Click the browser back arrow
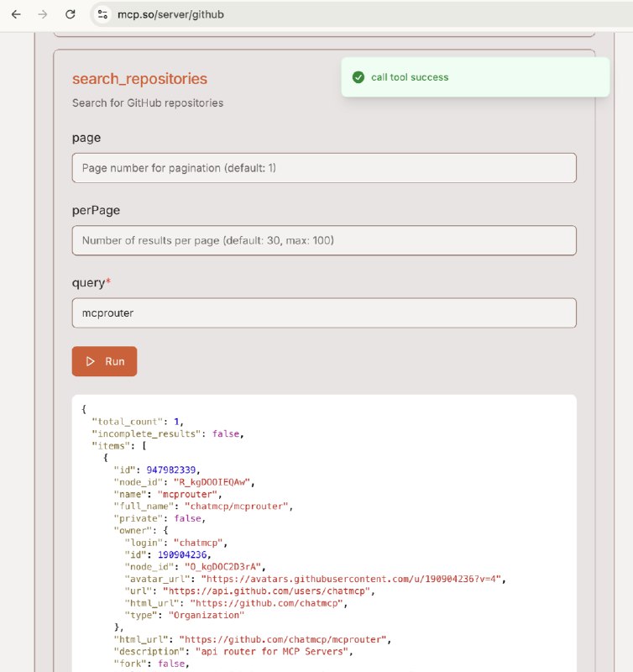The height and width of the screenshot is (672, 633). point(16,14)
